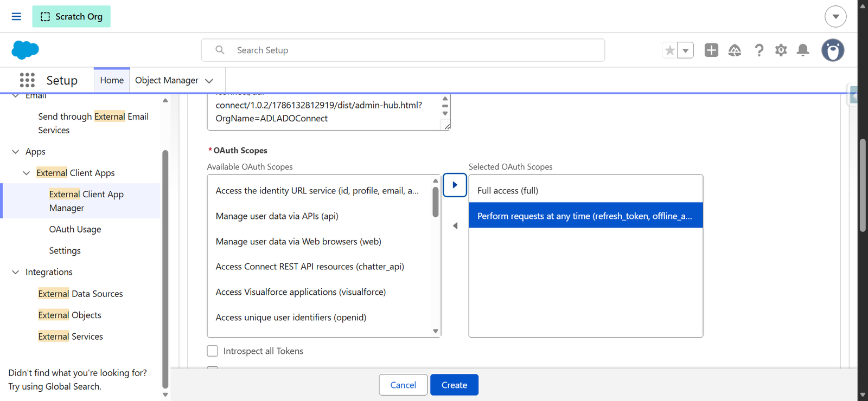Screen dimensions: 868x401
Task: Open OAuth Usage in the sidebar
Action: tap(75, 229)
